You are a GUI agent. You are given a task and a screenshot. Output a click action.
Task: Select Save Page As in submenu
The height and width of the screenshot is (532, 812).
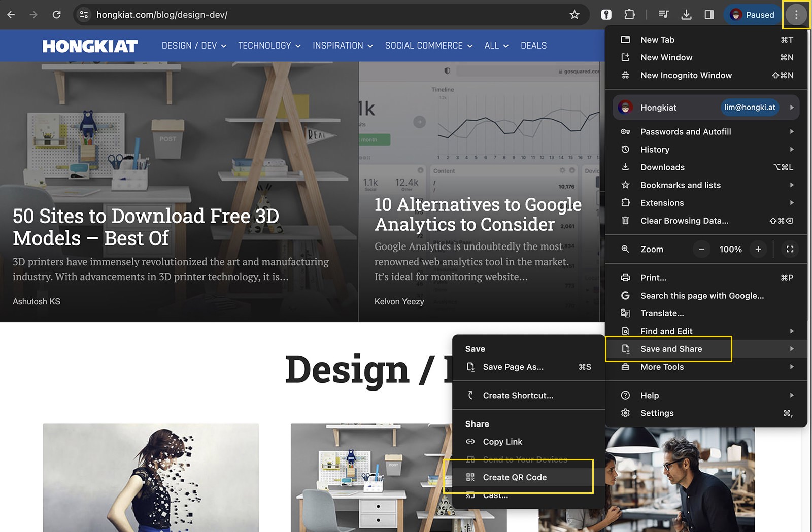[x=528, y=367]
